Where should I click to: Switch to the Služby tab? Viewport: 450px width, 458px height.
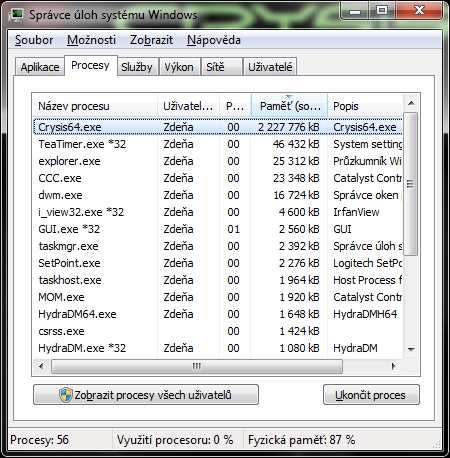137,67
